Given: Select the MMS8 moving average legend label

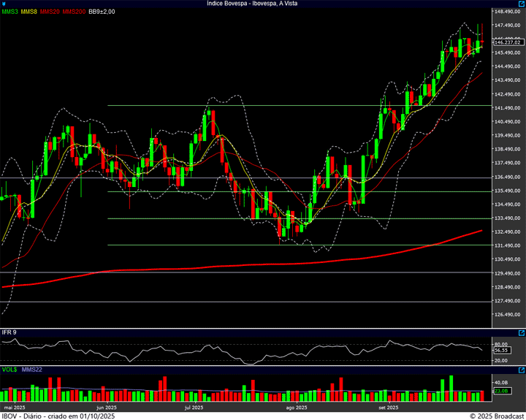Looking at the screenshot, I should pos(29,12).
